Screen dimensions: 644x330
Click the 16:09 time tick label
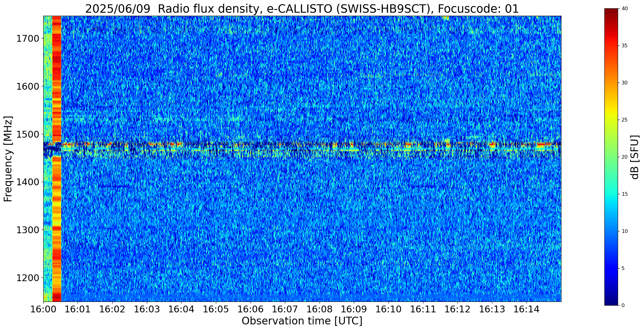[x=354, y=309]
